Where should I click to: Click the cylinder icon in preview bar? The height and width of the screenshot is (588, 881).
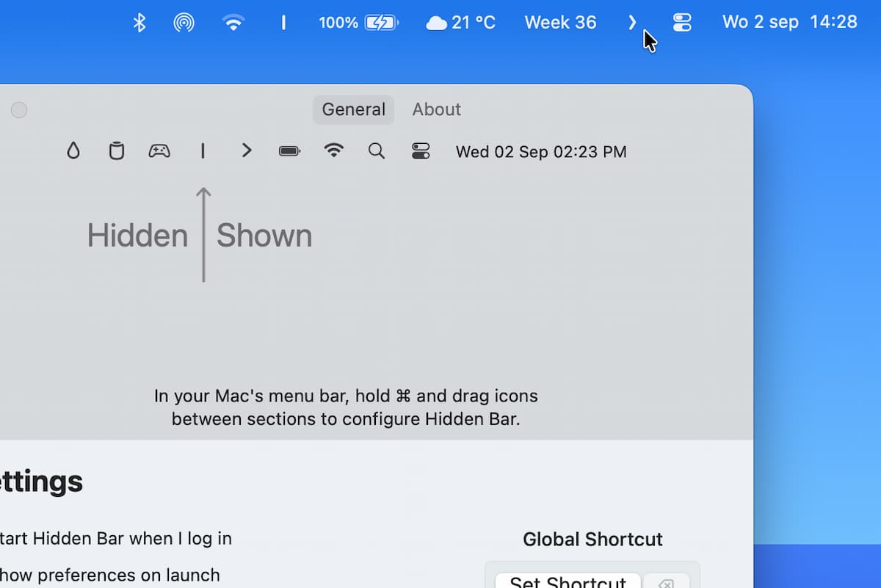[116, 151]
